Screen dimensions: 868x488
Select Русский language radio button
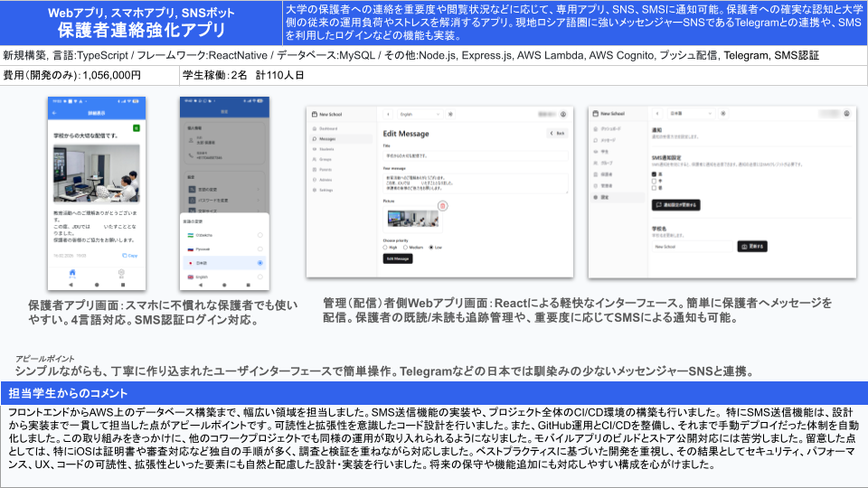click(x=260, y=249)
